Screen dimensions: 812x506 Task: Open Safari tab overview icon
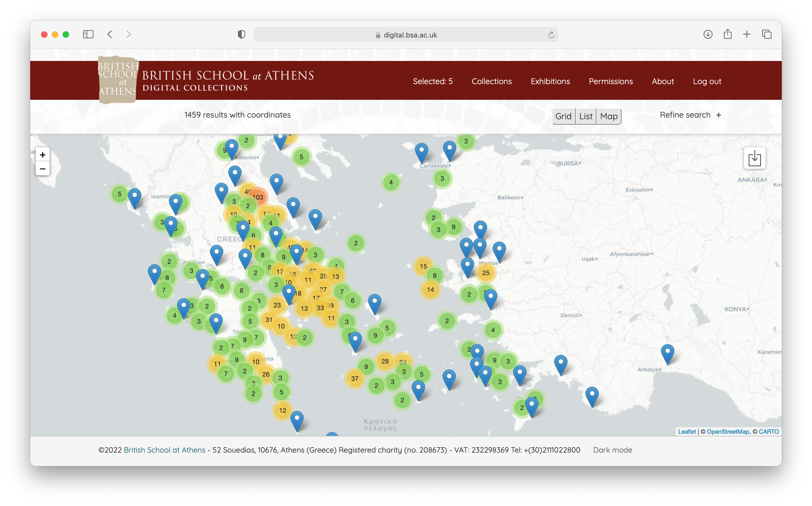(x=766, y=35)
